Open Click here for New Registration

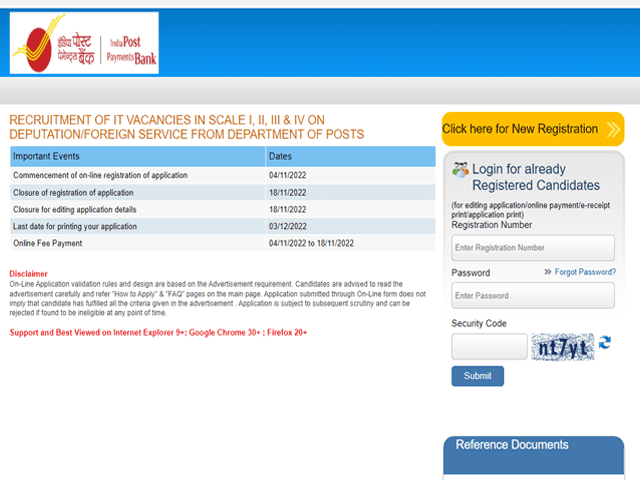[533, 129]
